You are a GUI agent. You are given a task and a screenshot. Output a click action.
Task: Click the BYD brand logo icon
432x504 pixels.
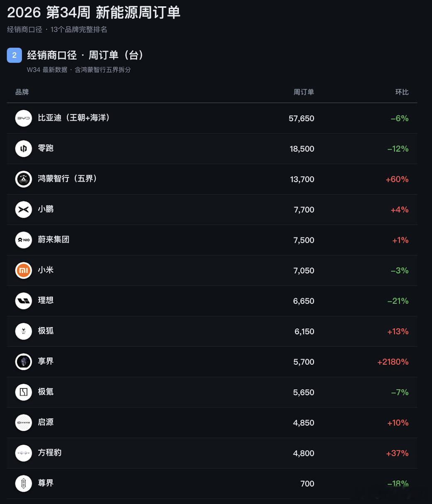pos(24,118)
